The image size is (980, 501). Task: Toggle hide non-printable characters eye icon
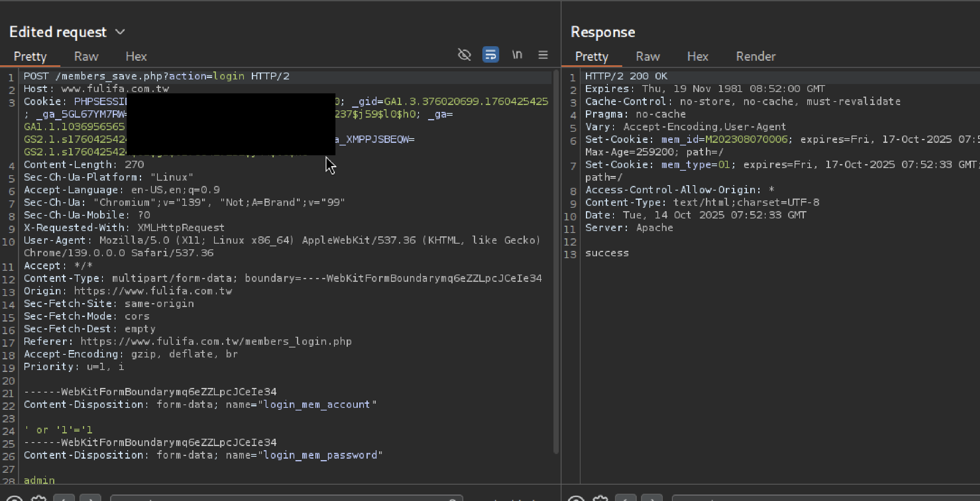click(464, 55)
